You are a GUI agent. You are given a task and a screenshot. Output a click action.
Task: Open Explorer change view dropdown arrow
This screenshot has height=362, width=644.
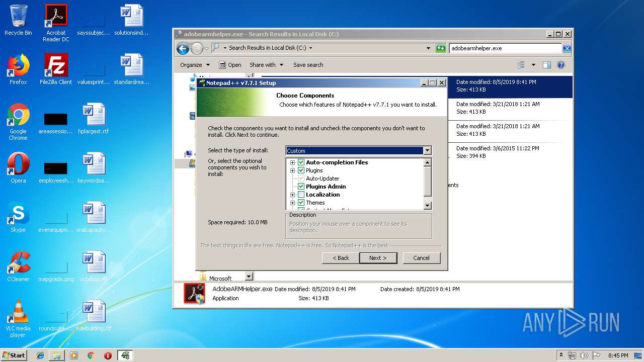[x=533, y=65]
